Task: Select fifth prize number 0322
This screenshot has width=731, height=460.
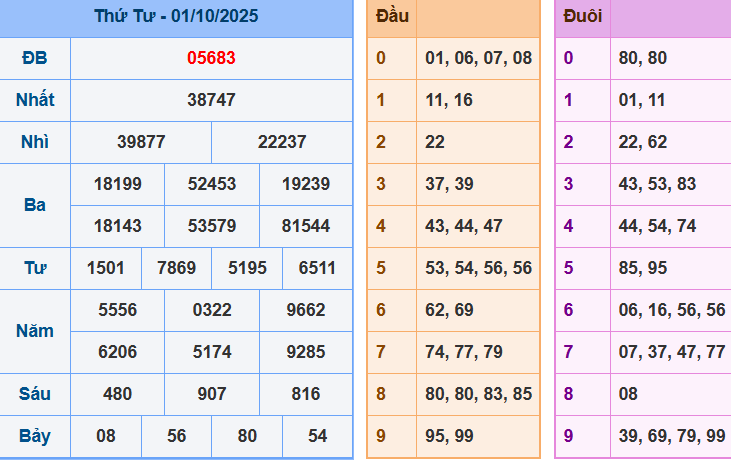Action: (212, 310)
